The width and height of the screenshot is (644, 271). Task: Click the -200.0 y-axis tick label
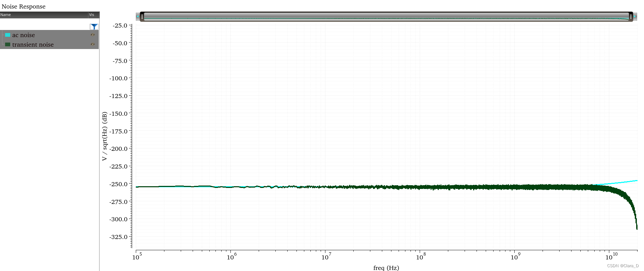[x=118, y=149]
